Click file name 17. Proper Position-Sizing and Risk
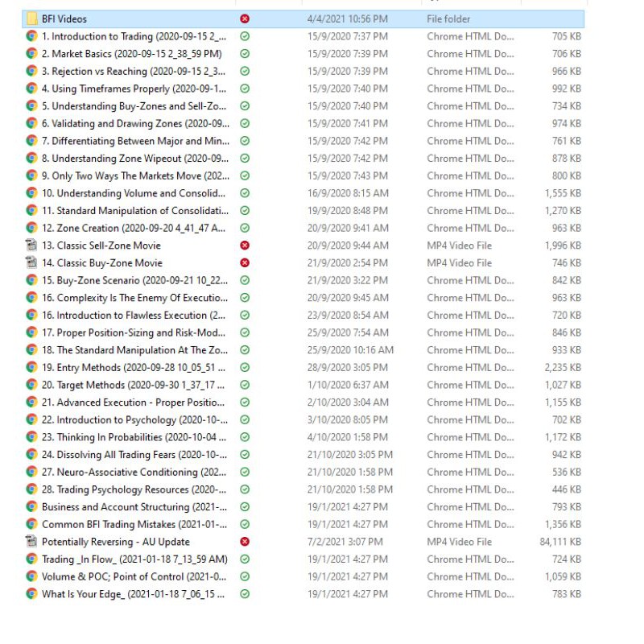Image resolution: width=644 pixels, height=644 pixels. pyautogui.click(x=134, y=332)
